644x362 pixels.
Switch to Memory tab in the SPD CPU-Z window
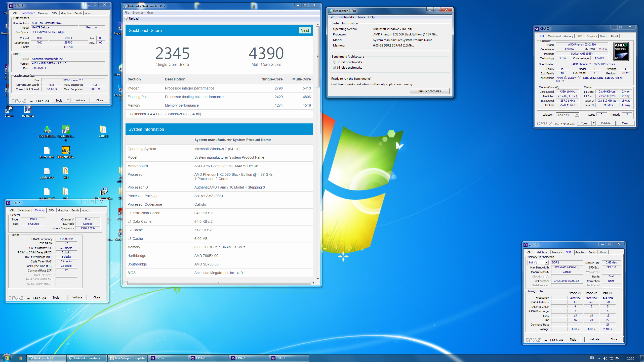coord(557,252)
